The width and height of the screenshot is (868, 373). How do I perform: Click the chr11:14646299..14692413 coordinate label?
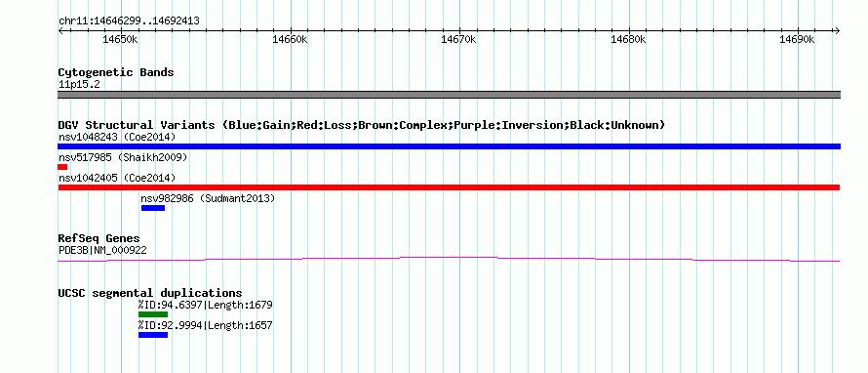(129, 21)
